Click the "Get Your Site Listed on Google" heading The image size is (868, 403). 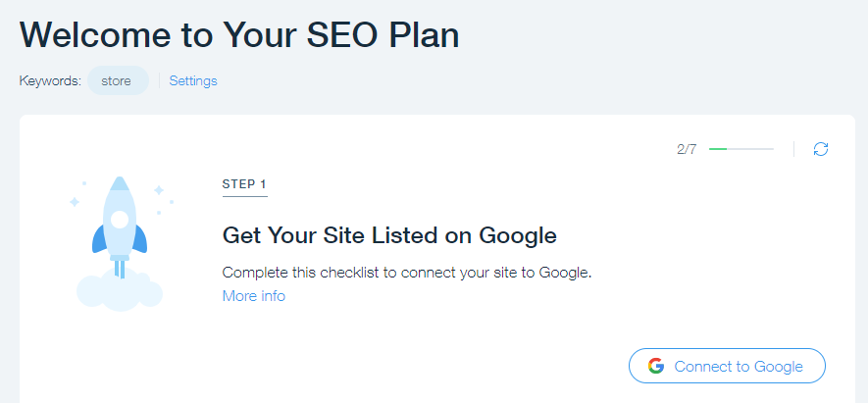[x=389, y=235]
